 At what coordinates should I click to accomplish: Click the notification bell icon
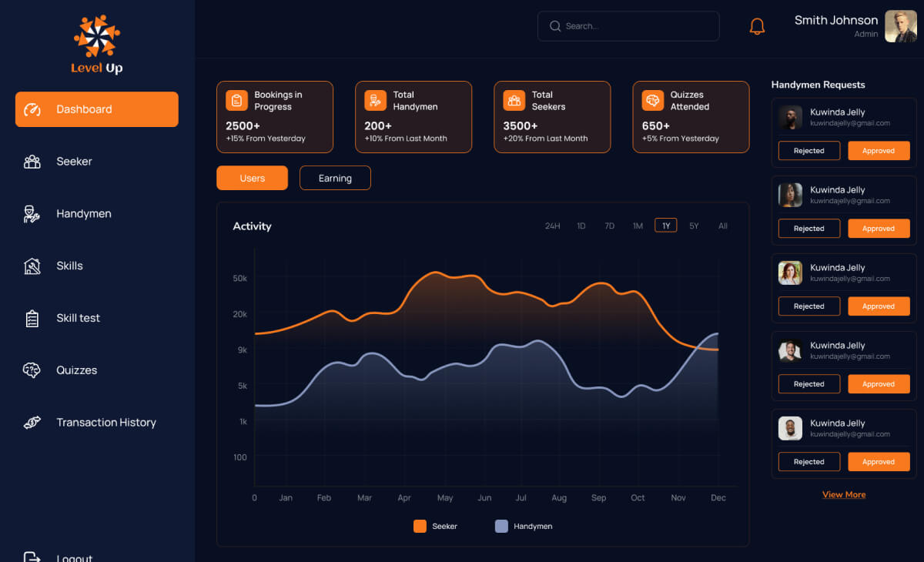[757, 26]
